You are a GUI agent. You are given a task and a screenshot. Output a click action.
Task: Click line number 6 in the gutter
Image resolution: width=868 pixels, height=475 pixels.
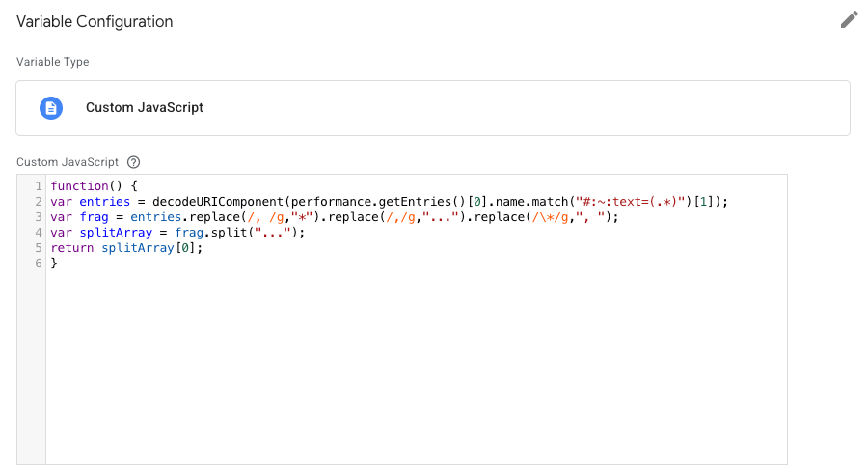coord(37,264)
